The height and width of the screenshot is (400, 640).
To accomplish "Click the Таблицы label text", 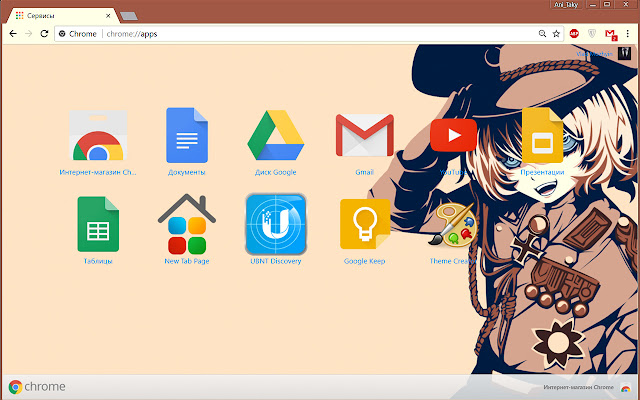I will pyautogui.click(x=98, y=261).
